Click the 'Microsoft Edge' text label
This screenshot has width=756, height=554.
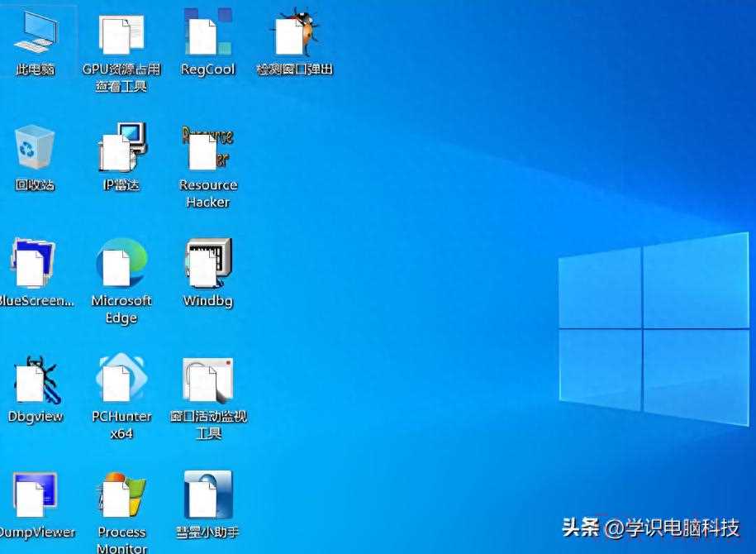(121, 309)
